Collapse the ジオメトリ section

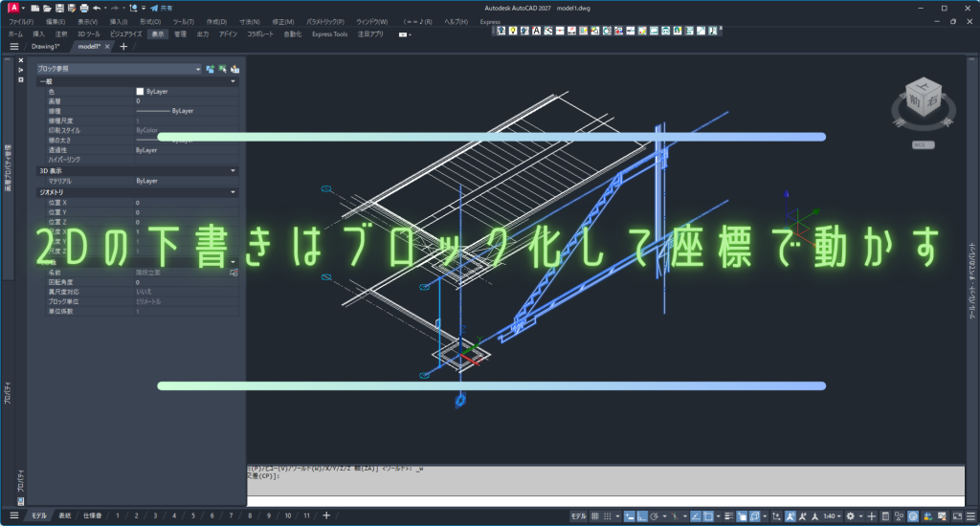[x=234, y=192]
